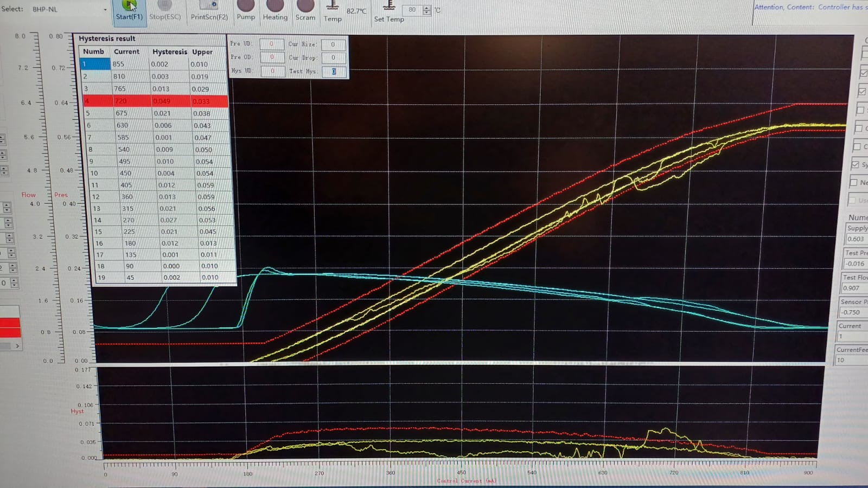Viewport: 868px width, 488px height.
Task: Open the Select dropdown showing BHP-NL
Action: [x=69, y=9]
